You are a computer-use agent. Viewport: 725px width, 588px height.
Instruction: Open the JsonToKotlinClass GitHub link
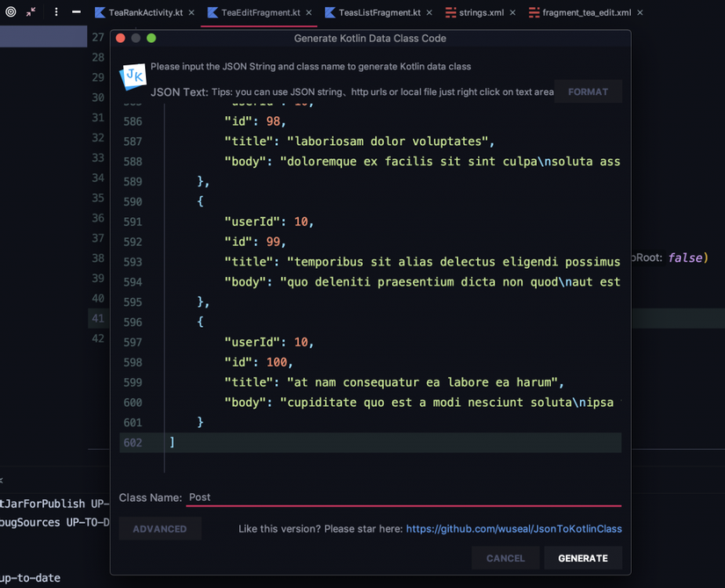[513, 529]
